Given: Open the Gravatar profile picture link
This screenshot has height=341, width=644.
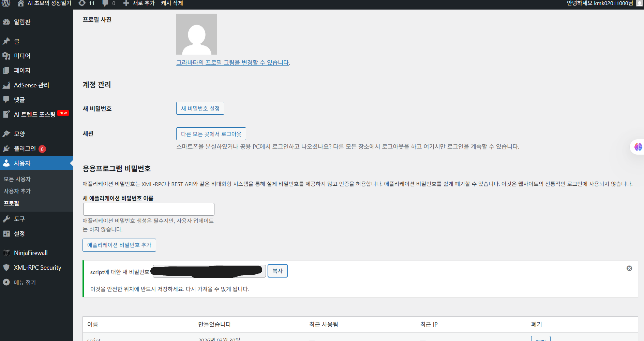Looking at the screenshot, I should (x=233, y=62).
